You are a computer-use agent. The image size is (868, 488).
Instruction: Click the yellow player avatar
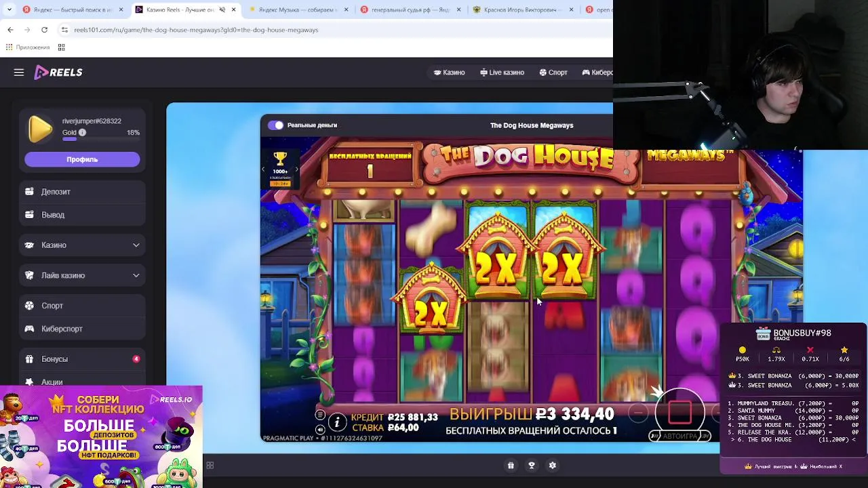point(40,129)
